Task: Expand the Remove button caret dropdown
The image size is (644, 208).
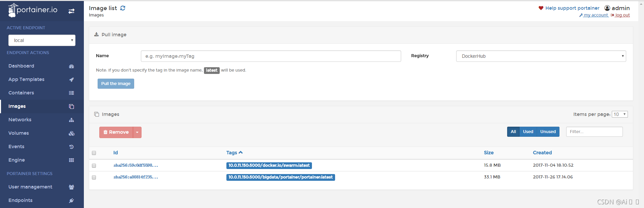Action: pos(137,132)
